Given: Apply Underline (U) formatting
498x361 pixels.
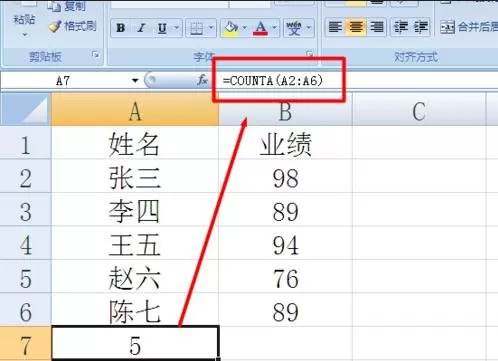Looking at the screenshot, I should [162, 28].
